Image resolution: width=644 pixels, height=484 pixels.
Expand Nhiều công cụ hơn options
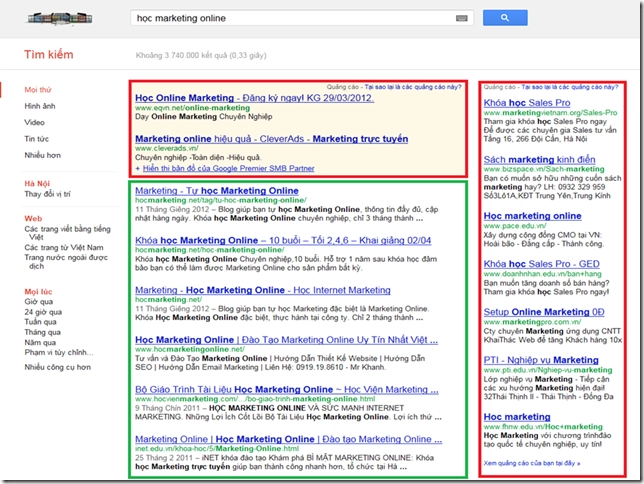tap(58, 367)
